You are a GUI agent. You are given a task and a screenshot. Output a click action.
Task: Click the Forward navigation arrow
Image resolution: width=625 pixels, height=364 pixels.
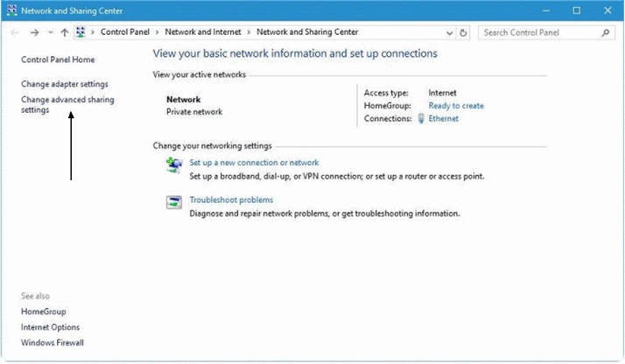pyautogui.click(x=35, y=32)
